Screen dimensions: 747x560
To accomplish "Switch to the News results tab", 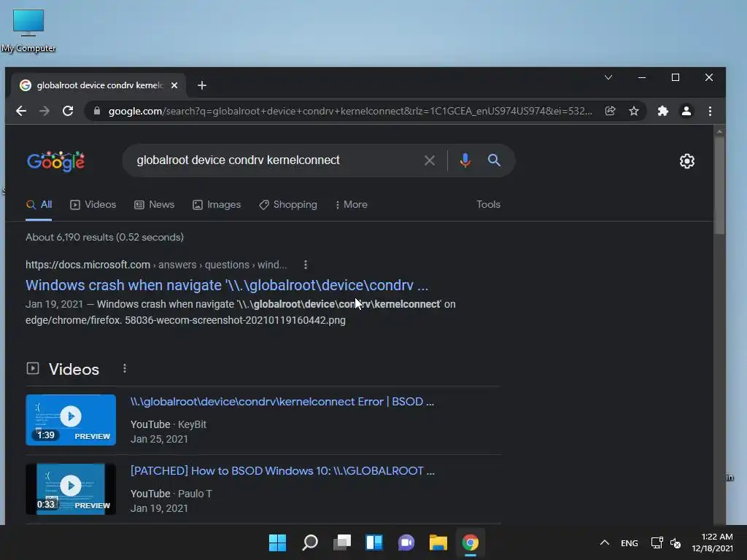I will pyautogui.click(x=155, y=205).
